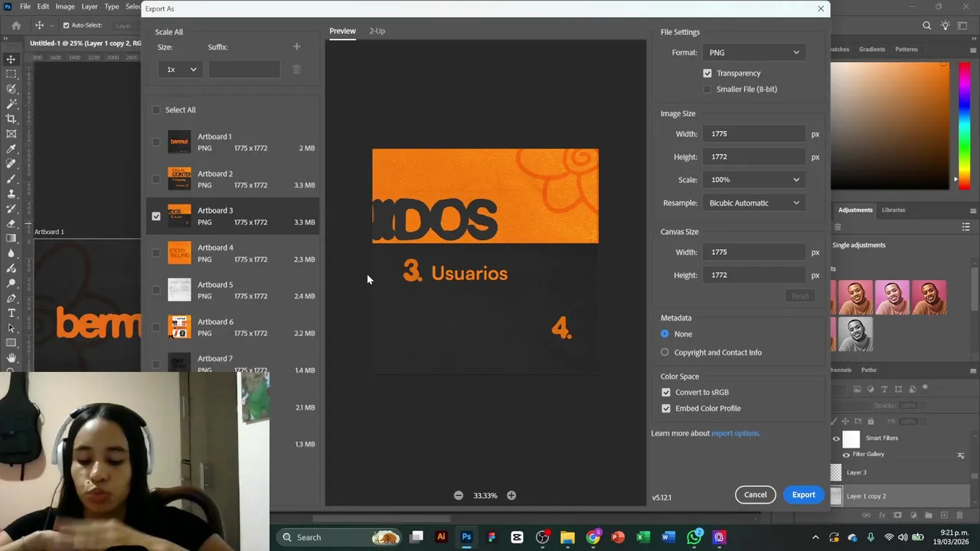Click the Suffix text field
The height and width of the screenshot is (551, 980).
(244, 70)
